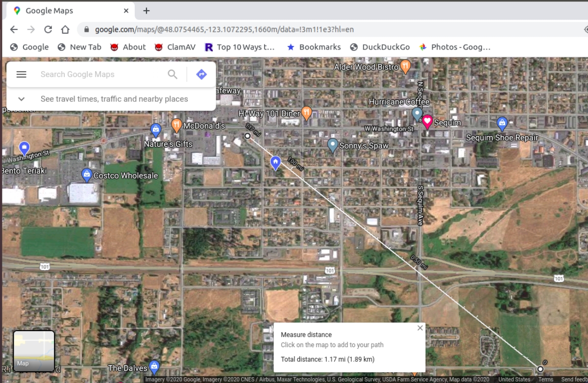Open the Photos - Google bookmark
The height and width of the screenshot is (383, 588).
point(455,47)
